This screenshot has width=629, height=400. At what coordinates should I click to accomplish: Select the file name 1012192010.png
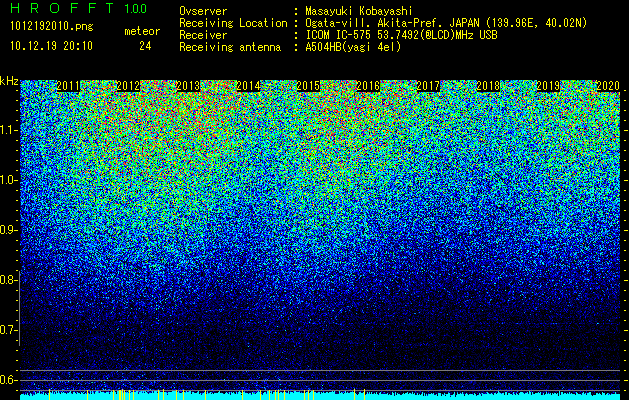pyautogui.click(x=52, y=27)
